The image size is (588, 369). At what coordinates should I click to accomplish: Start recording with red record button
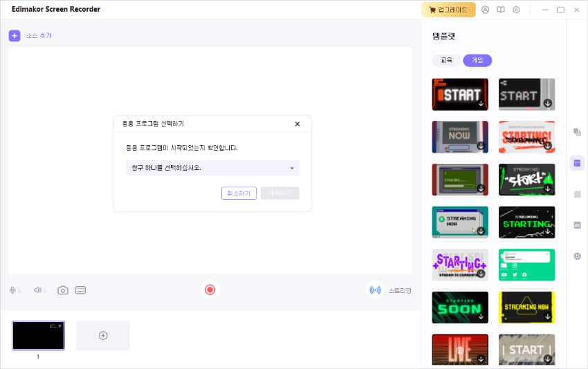coord(210,290)
